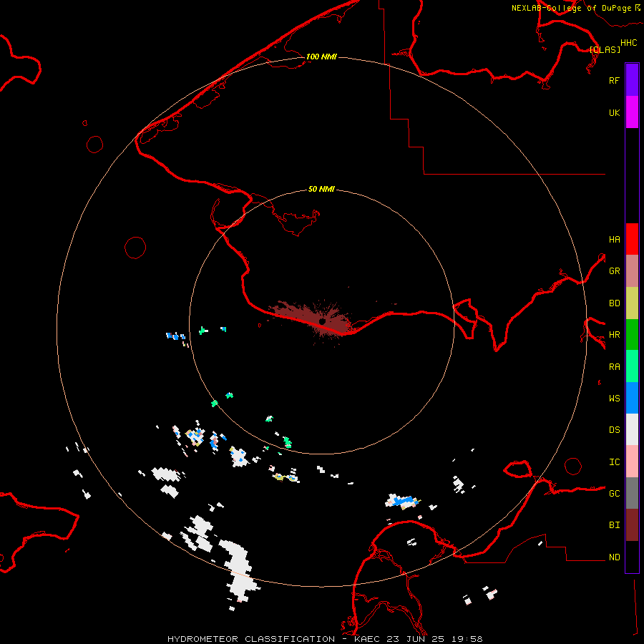Click the RA legend label
644x644 pixels.
pyautogui.click(x=614, y=366)
